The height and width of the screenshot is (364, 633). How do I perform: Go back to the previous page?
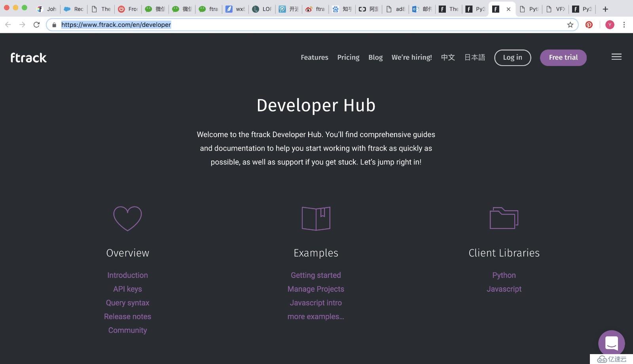(8, 25)
